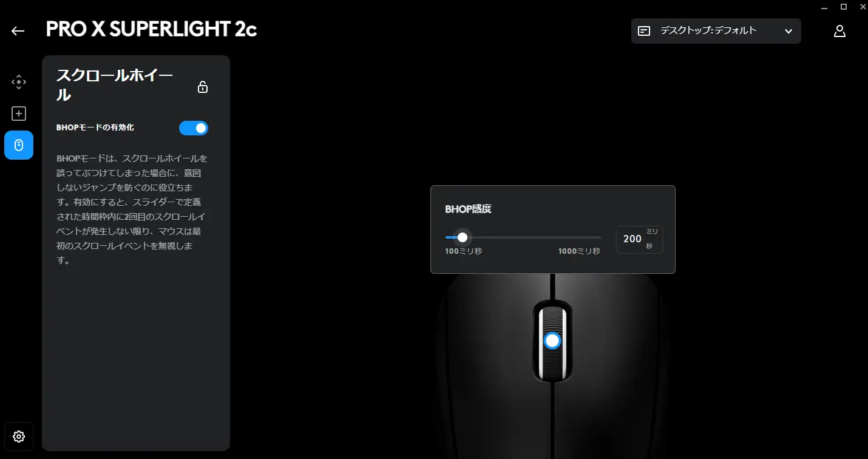
Task: Click the lock icon beside スクロールホイール
Action: coord(203,87)
